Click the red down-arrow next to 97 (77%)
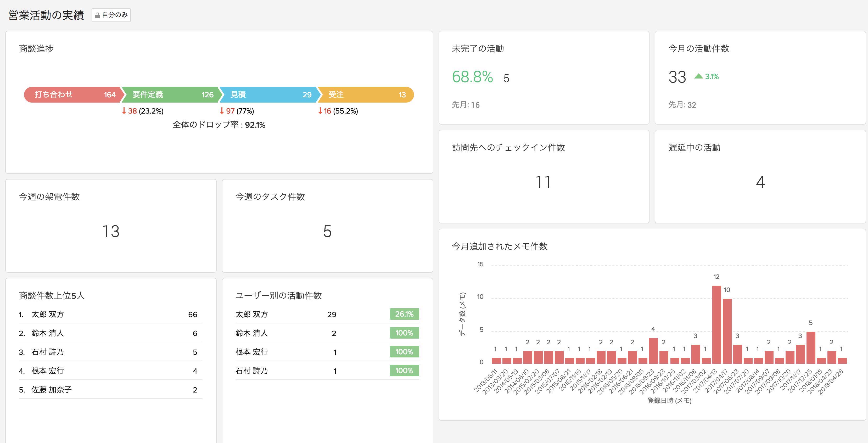 pyautogui.click(x=222, y=111)
